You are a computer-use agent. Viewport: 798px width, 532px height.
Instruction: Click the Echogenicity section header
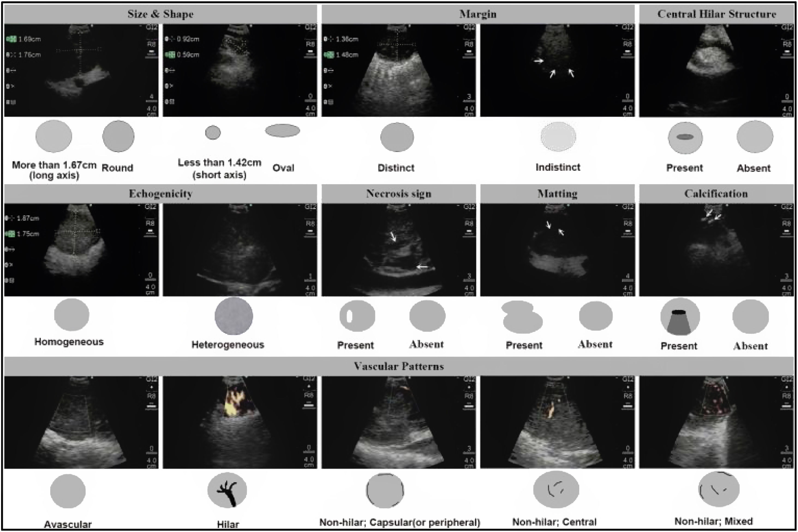160,194
